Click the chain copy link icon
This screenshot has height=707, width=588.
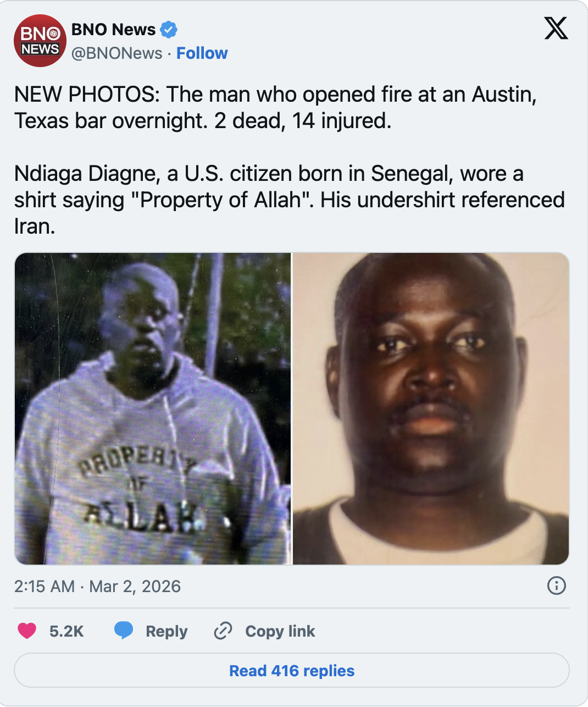(223, 631)
